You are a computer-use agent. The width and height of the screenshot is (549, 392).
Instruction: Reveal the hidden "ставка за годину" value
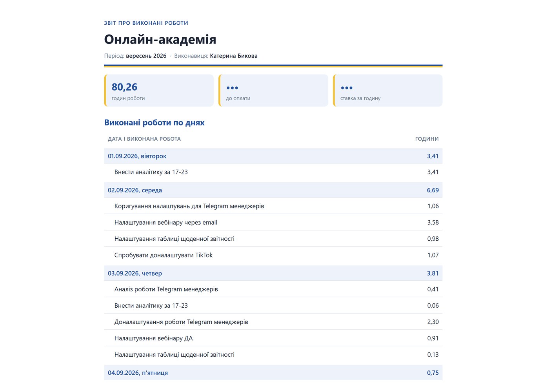click(x=347, y=87)
